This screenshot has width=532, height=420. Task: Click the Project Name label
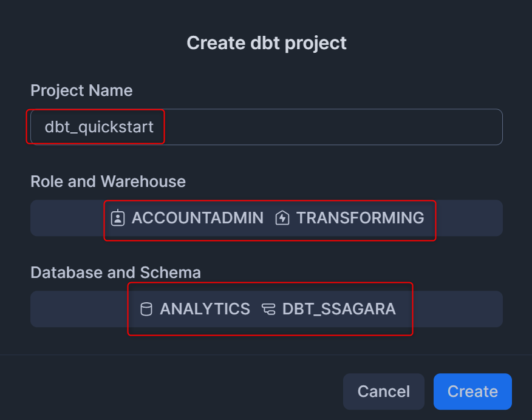click(x=81, y=90)
